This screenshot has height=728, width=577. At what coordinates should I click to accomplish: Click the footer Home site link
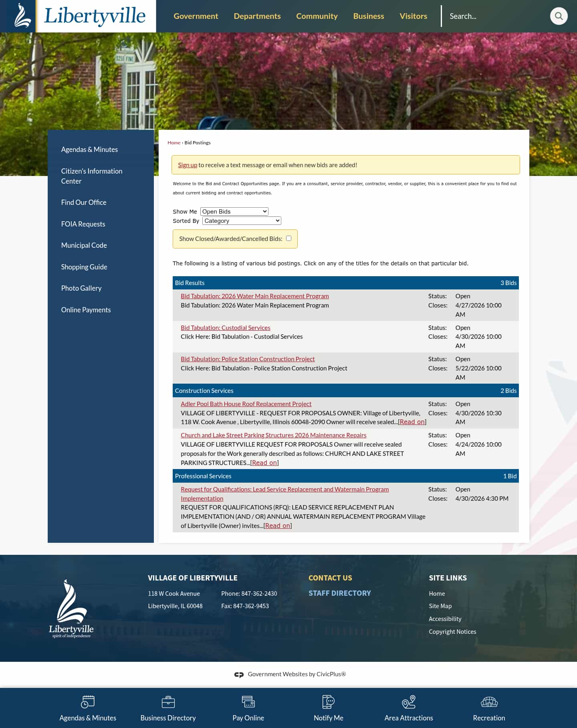point(437,594)
